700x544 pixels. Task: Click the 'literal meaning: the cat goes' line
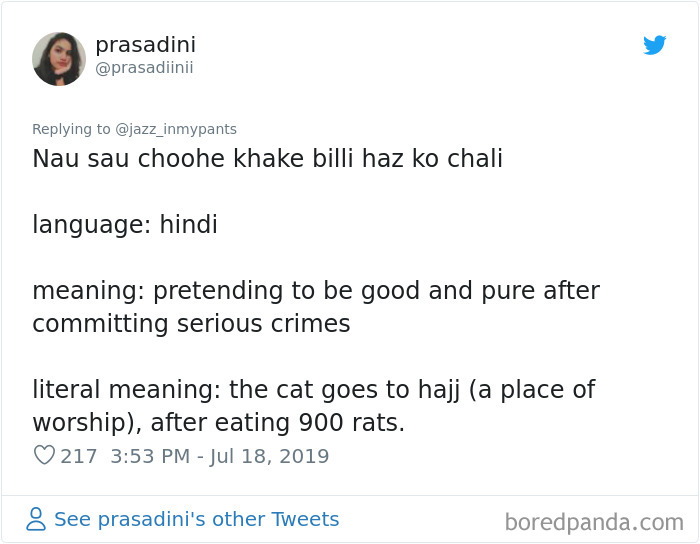(313, 390)
